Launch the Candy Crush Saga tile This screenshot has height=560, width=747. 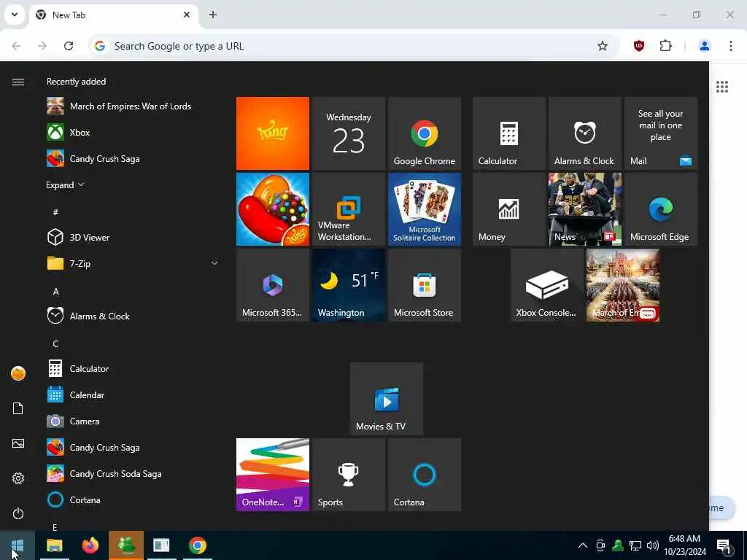click(x=273, y=209)
